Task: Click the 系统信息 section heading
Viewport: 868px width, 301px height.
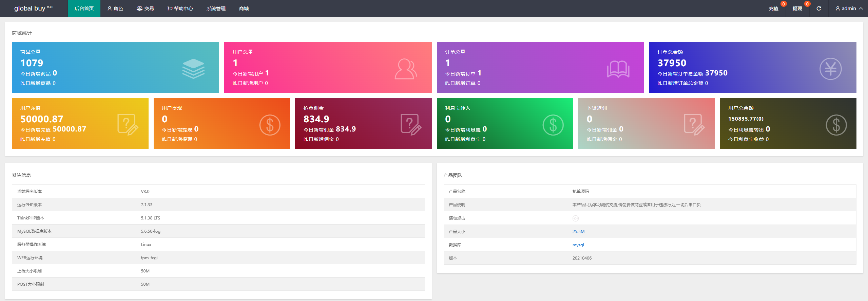Action: click(21, 175)
